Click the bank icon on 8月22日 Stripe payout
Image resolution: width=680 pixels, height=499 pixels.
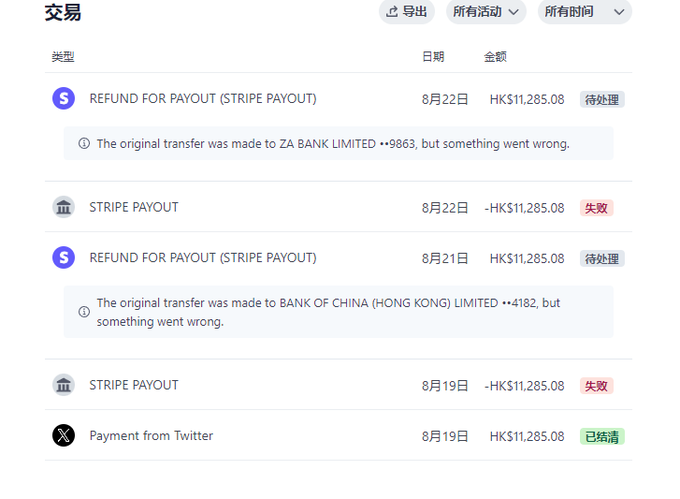[64, 207]
